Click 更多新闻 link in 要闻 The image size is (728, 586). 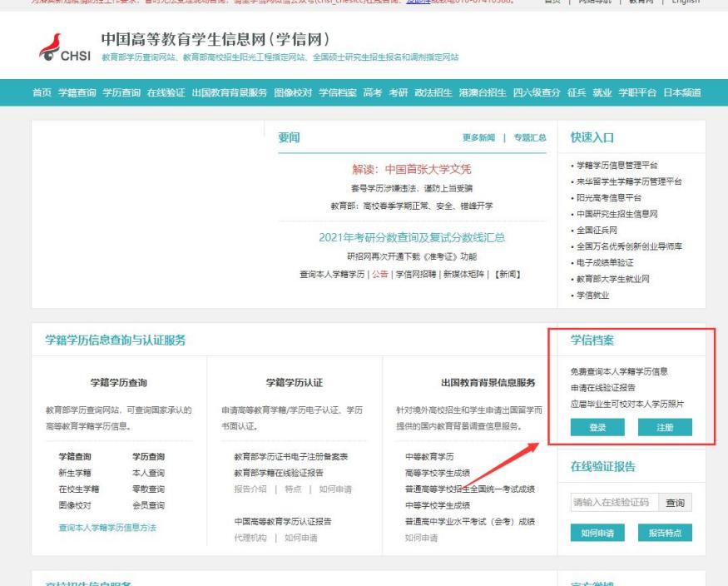tap(478, 138)
